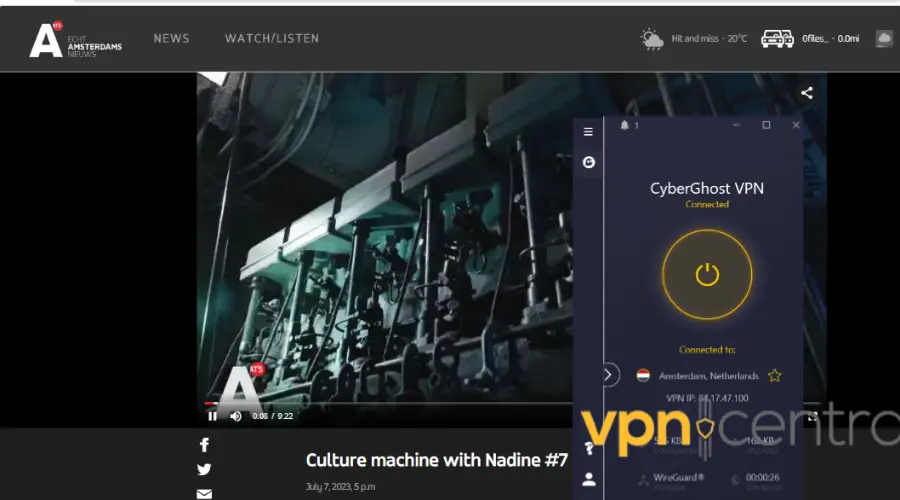Minimize the CyberGhost window
This screenshot has width=900, height=500.
736,125
